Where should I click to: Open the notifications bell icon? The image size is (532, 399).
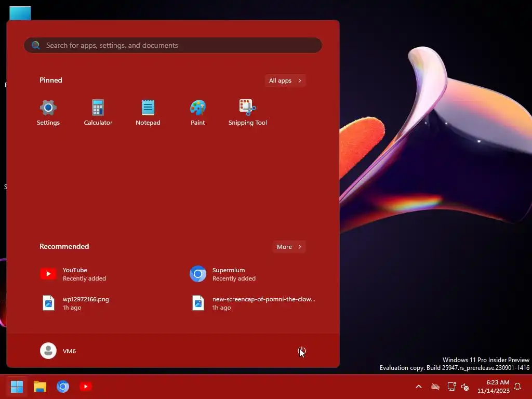point(518,387)
